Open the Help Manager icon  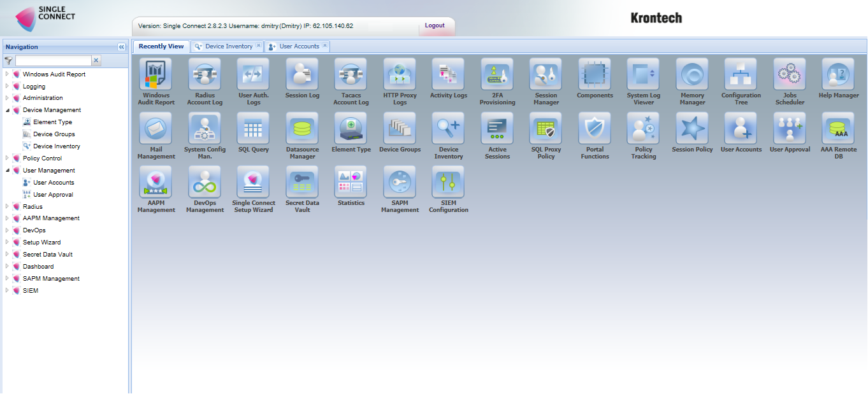838,74
